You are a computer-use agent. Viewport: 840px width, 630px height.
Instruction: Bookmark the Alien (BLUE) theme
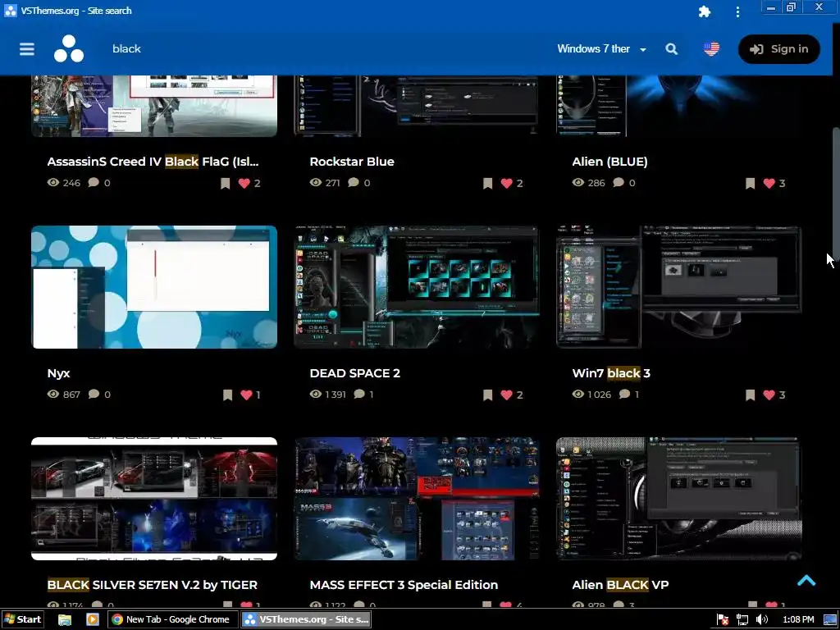click(x=750, y=183)
